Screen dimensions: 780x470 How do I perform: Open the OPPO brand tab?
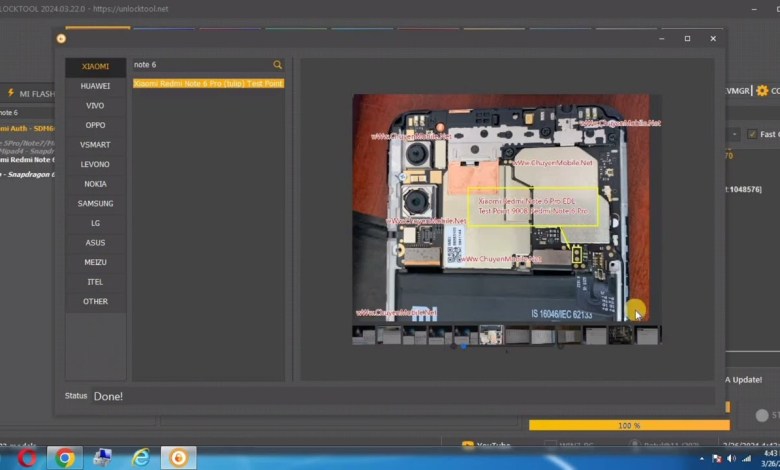pyautogui.click(x=96, y=125)
